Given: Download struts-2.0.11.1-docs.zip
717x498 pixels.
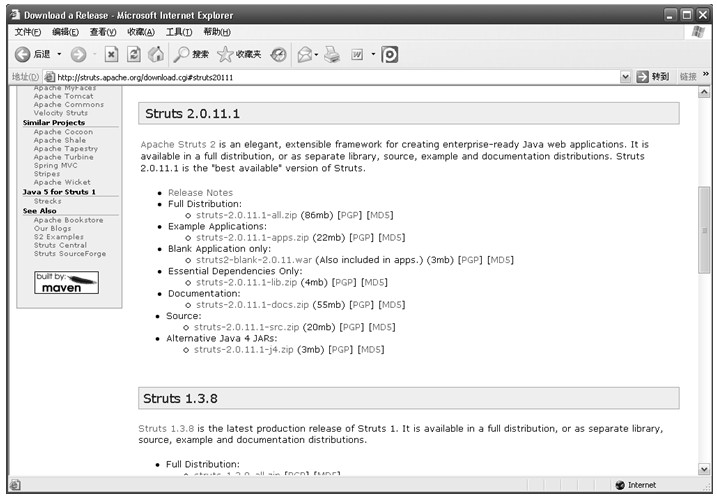Looking at the screenshot, I should click(x=252, y=305).
